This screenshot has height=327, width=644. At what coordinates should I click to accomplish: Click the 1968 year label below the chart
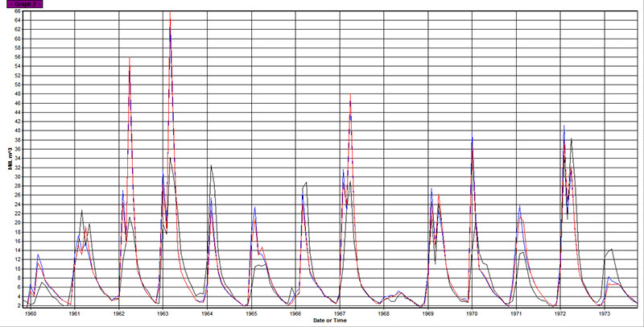coord(383,313)
